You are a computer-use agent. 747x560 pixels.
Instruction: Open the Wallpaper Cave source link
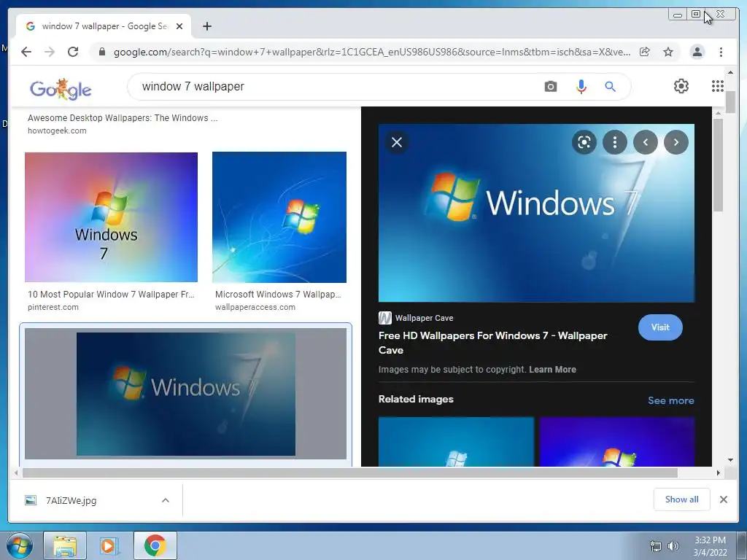tap(416, 318)
